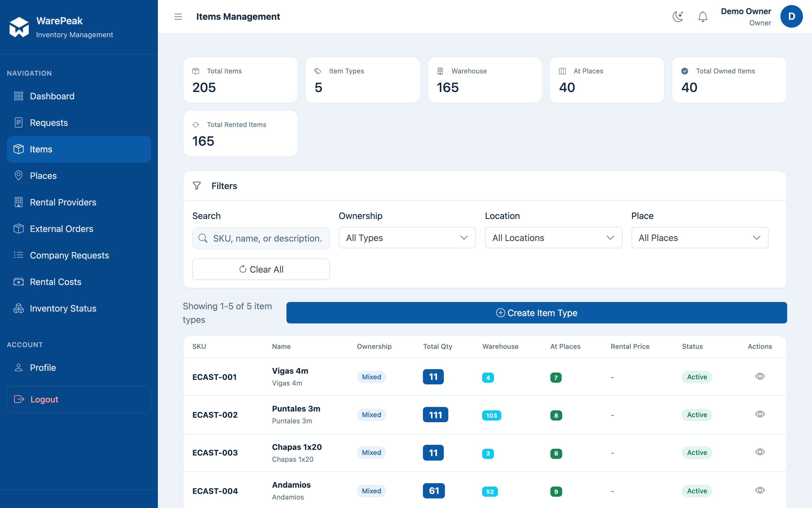Click the Filters funnel icon
The image size is (812, 508).
[x=197, y=185]
